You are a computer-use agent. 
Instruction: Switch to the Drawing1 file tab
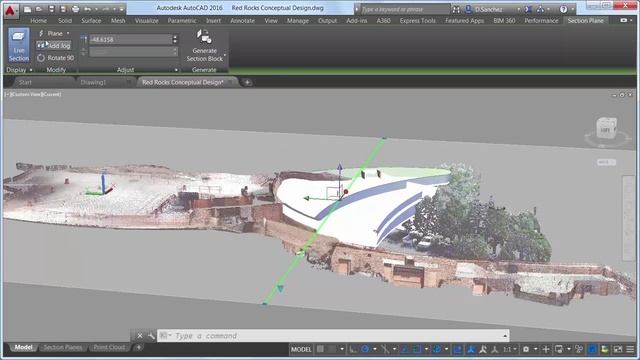[93, 82]
